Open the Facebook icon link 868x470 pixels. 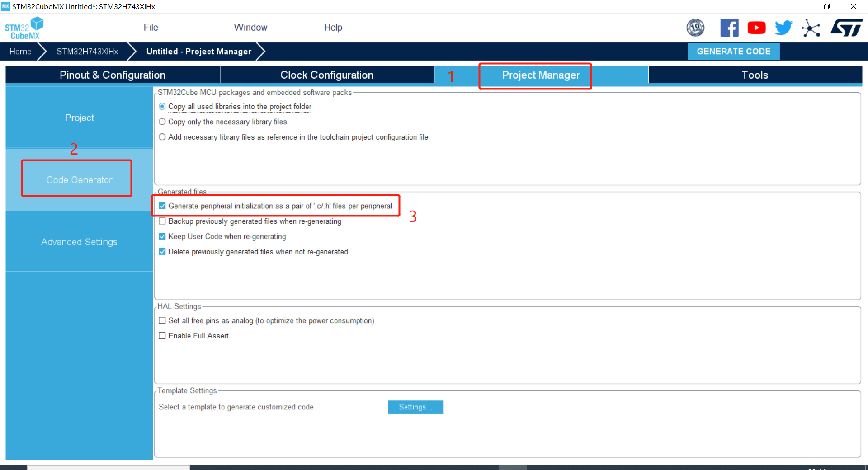729,28
